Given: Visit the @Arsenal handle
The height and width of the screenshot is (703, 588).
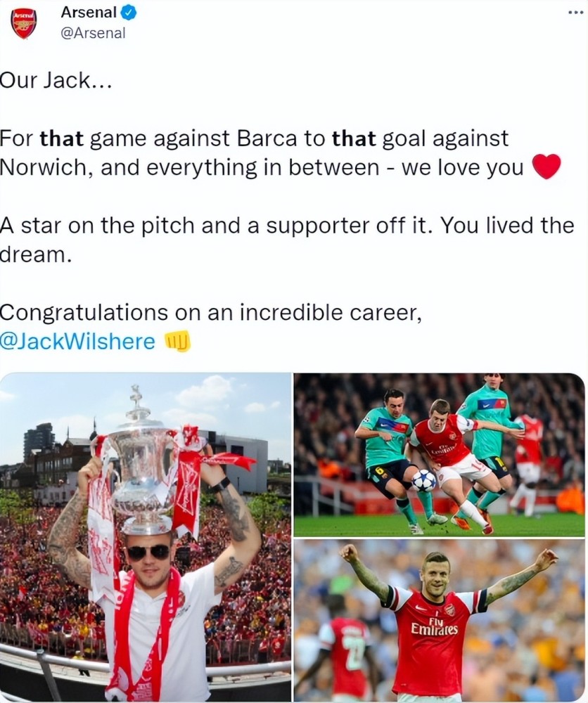Looking at the screenshot, I should [x=93, y=33].
